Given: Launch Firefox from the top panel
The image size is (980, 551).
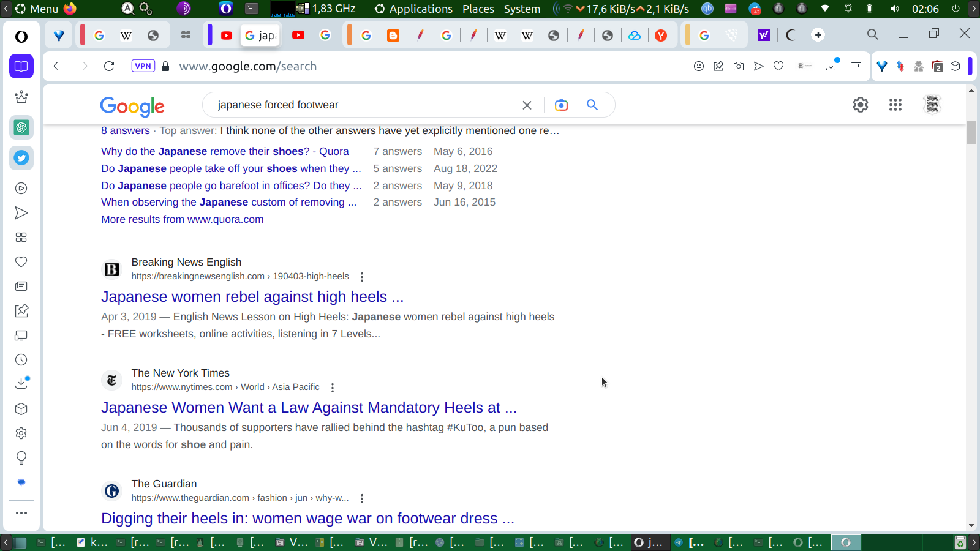Looking at the screenshot, I should (x=70, y=9).
